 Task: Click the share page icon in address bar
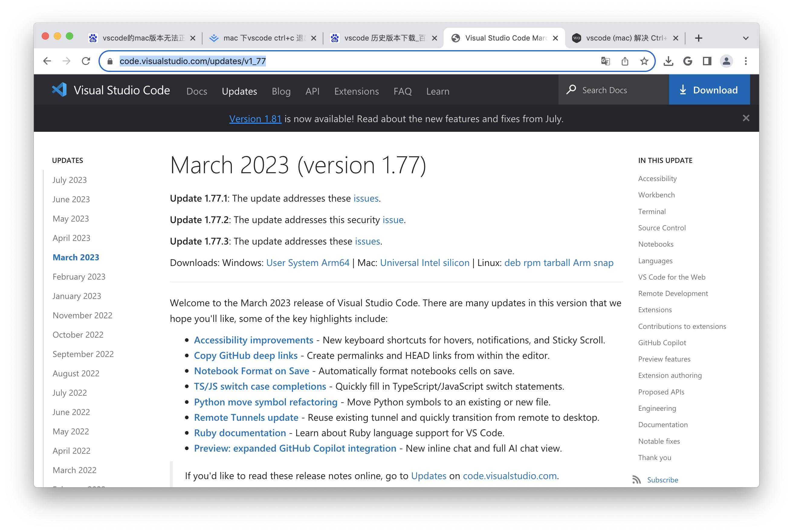(x=625, y=61)
